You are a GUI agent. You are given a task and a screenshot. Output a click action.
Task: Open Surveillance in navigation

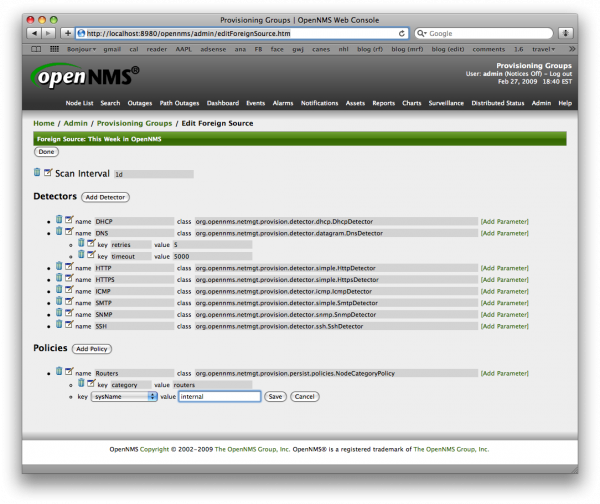[x=446, y=103]
